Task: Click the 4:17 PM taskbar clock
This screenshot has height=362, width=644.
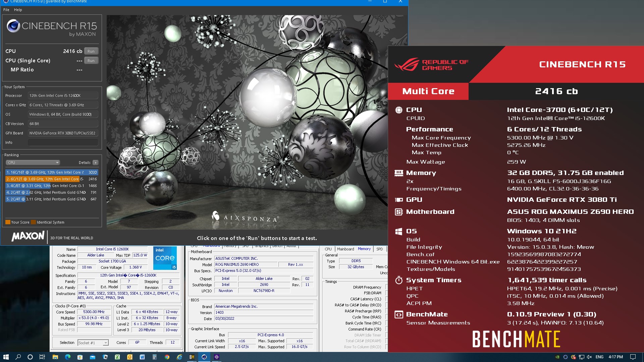Action: 616,357
